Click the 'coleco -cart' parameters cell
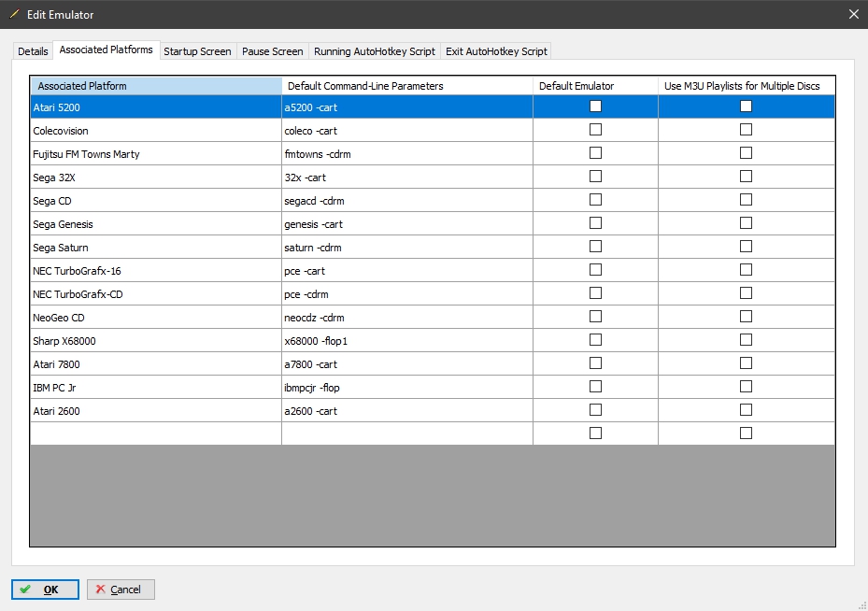Viewport: 868px width, 611px height. click(x=407, y=130)
